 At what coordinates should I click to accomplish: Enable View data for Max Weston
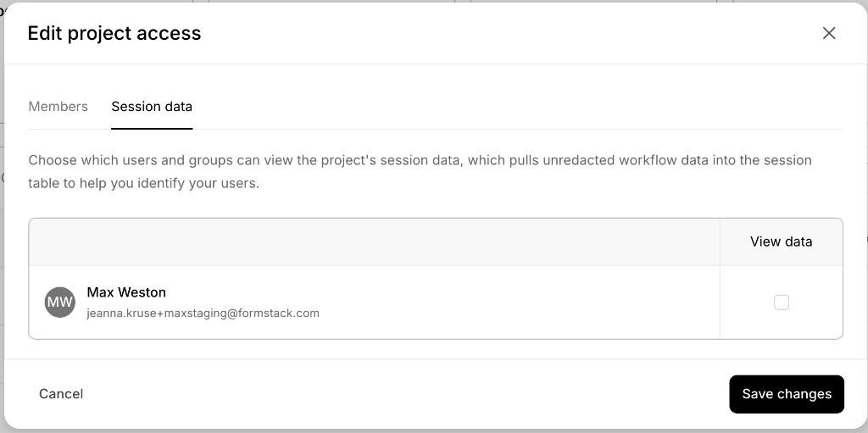(x=781, y=303)
